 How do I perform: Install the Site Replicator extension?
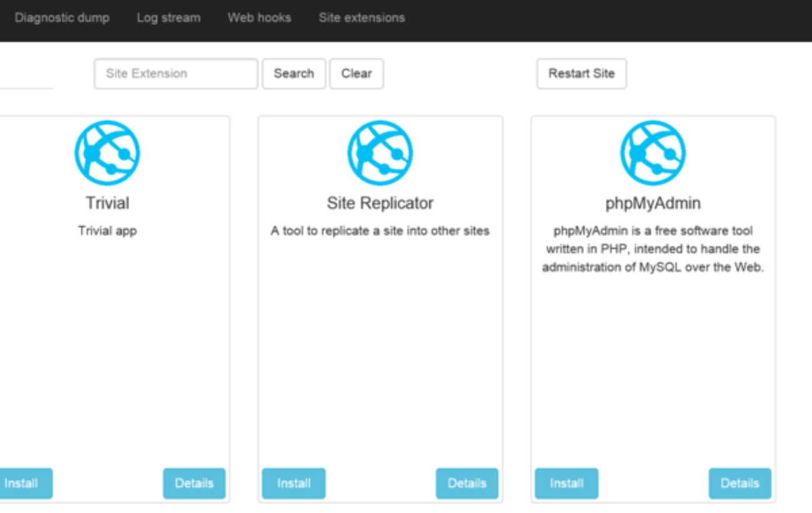coord(294,484)
